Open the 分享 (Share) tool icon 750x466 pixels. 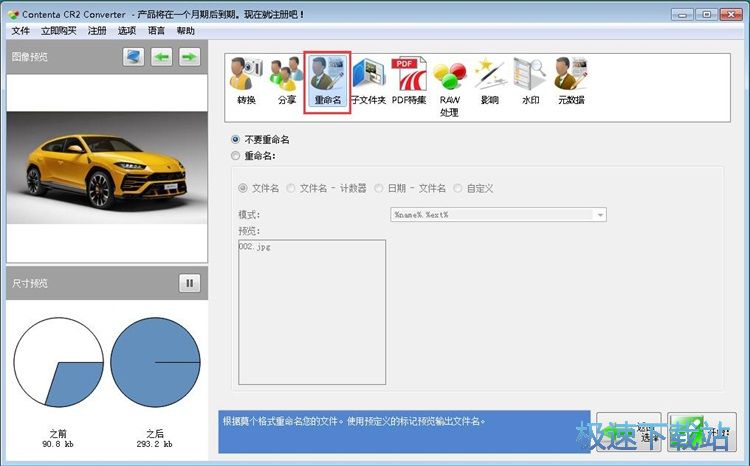tap(287, 82)
